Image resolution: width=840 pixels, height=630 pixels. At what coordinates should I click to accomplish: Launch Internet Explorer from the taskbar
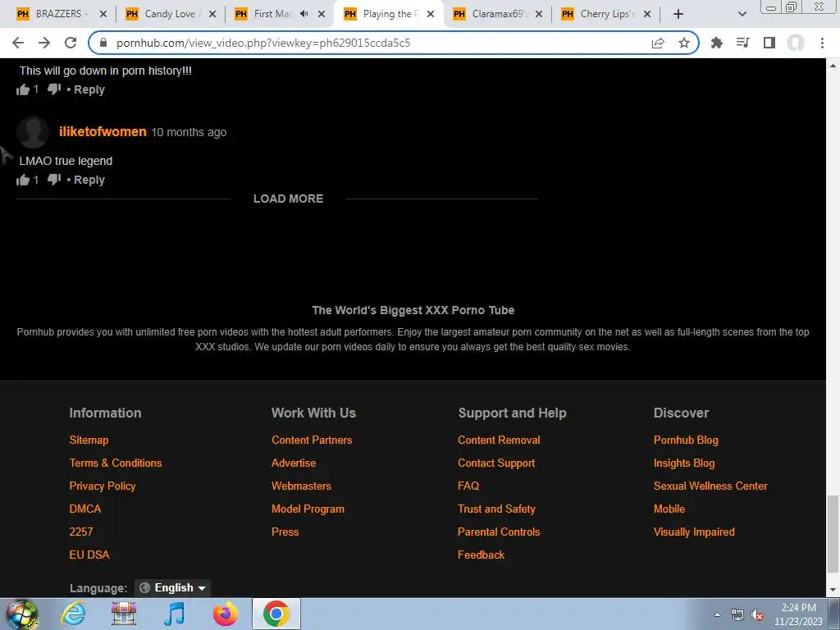pos(73,614)
